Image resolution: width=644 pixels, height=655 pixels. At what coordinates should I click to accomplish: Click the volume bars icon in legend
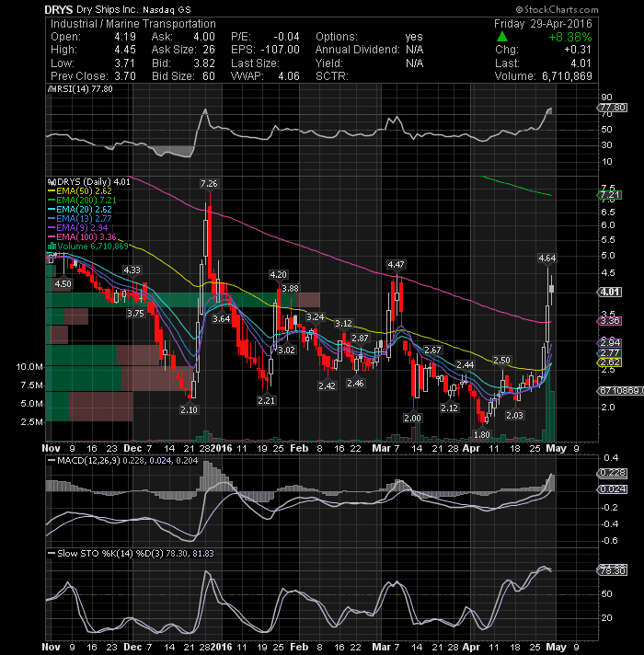click(x=52, y=246)
